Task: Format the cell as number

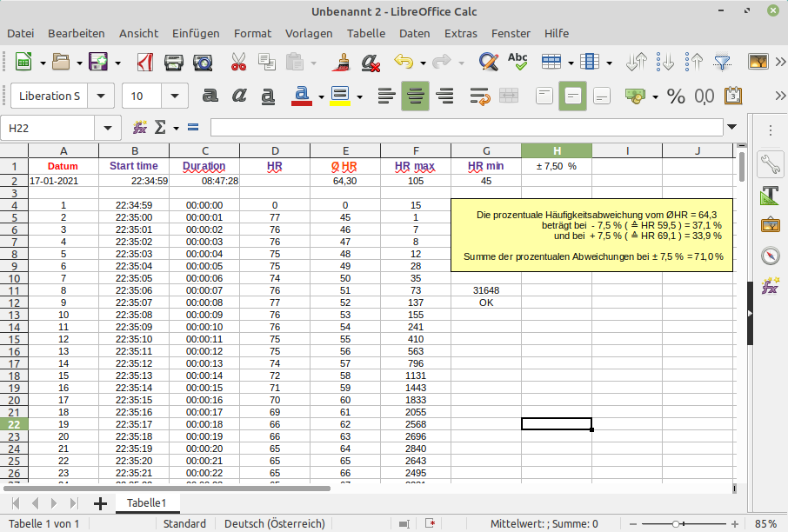Action: 705,96
